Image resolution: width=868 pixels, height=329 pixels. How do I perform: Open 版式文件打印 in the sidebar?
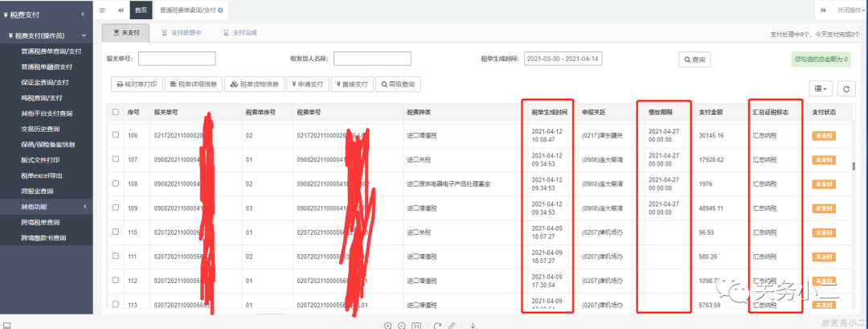tap(40, 160)
